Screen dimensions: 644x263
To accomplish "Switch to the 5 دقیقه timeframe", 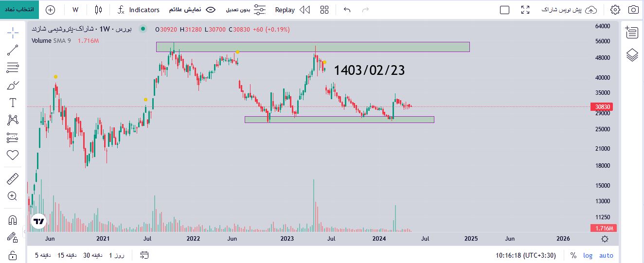I will coord(43,255).
